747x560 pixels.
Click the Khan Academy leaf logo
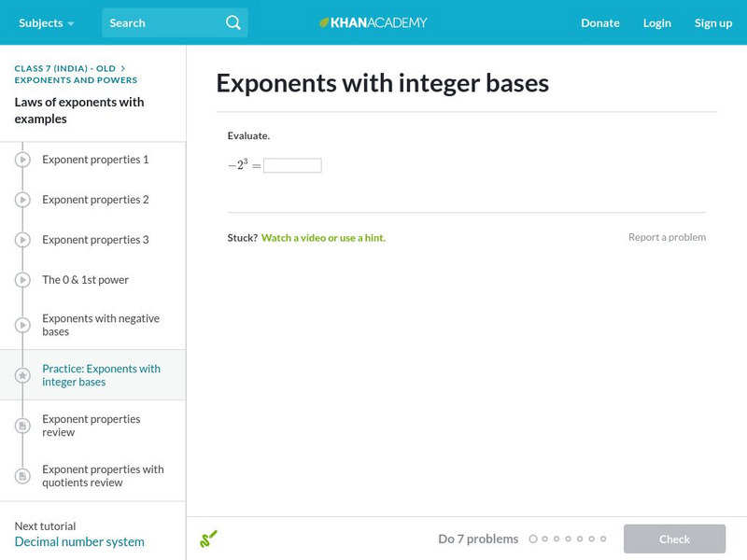pyautogui.click(x=325, y=22)
